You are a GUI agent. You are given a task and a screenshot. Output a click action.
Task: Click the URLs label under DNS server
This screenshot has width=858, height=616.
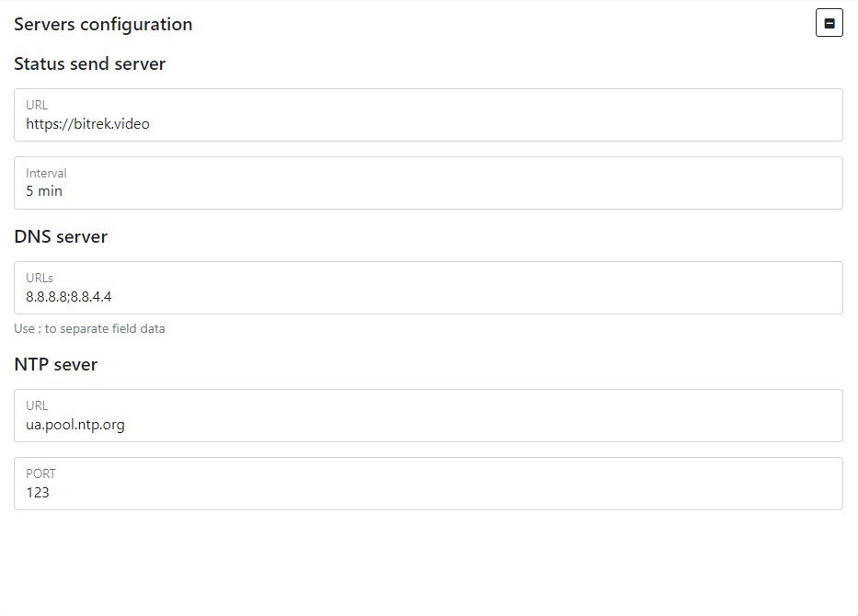pos(40,278)
